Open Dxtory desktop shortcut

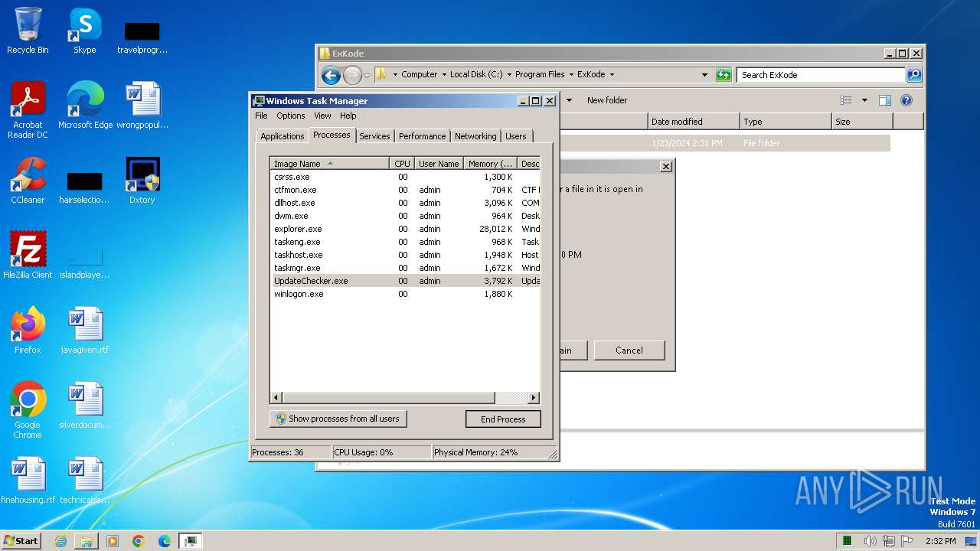coord(142,181)
